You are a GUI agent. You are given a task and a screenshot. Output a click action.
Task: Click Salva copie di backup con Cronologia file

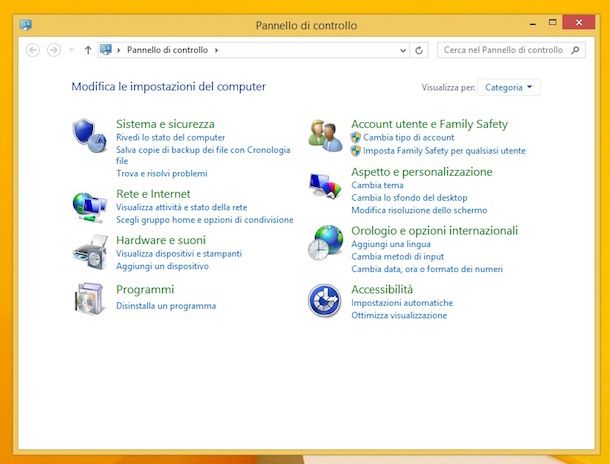(x=203, y=155)
